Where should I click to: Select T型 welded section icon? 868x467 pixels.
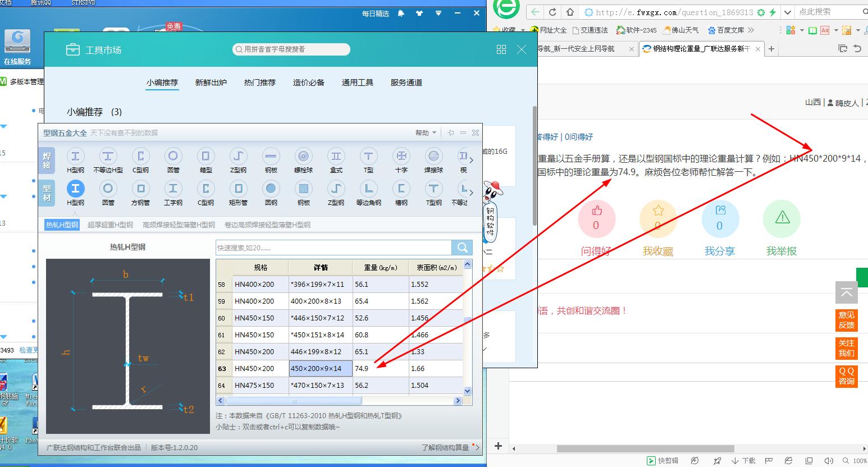(x=368, y=157)
